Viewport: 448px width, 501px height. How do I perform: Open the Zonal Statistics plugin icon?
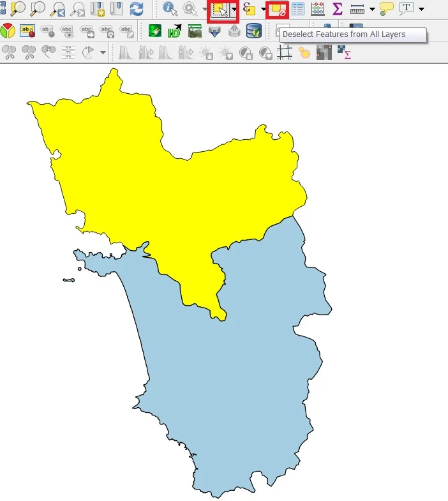344,52
